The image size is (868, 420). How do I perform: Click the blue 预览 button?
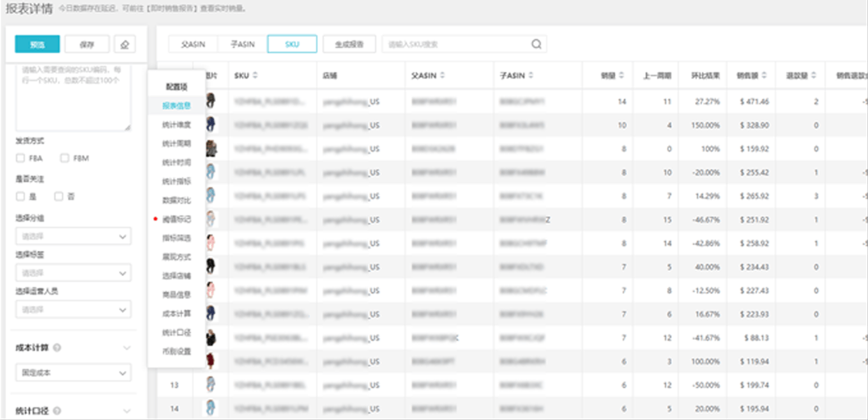click(37, 44)
